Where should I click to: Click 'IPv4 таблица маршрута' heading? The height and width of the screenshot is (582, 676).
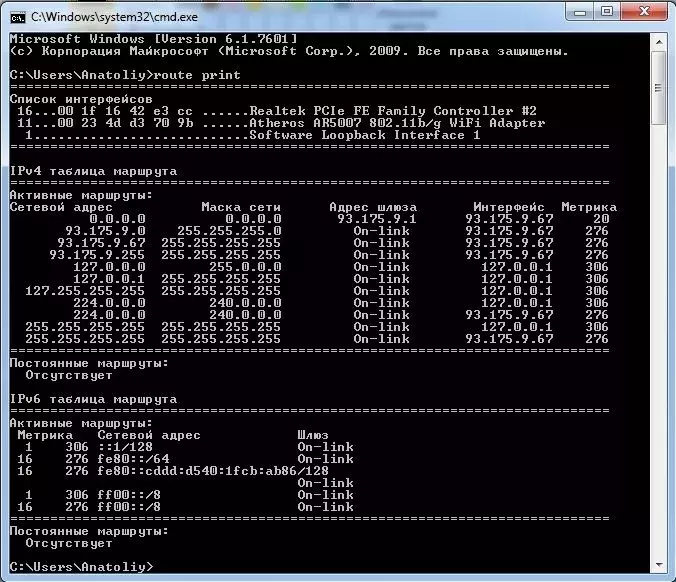(93, 171)
